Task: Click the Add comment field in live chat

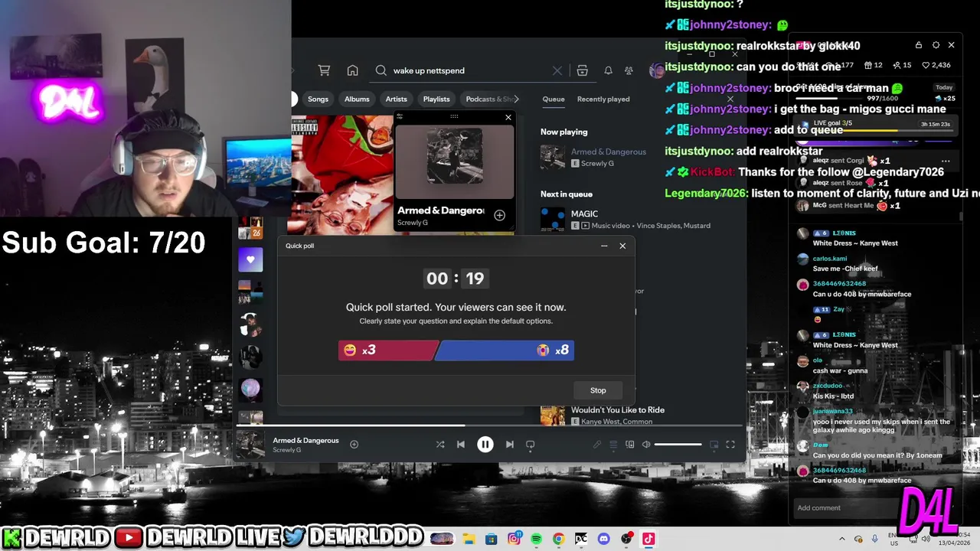Action: pyautogui.click(x=846, y=507)
